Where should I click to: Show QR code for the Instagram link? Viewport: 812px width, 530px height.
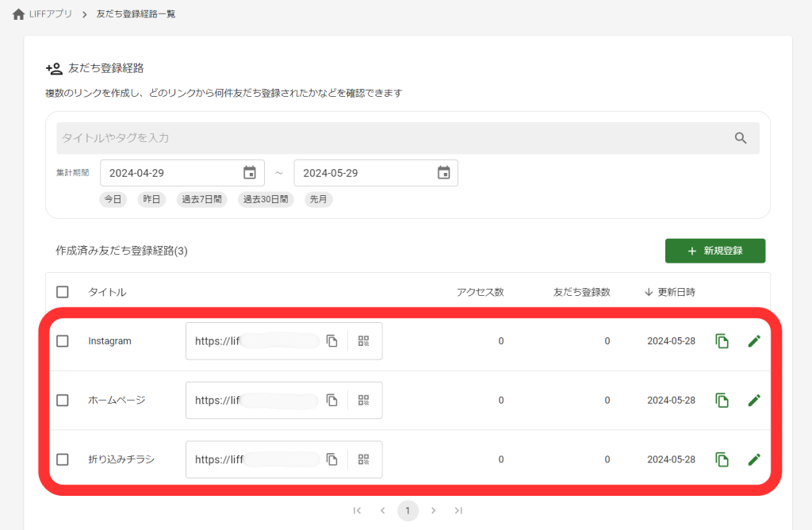click(363, 340)
